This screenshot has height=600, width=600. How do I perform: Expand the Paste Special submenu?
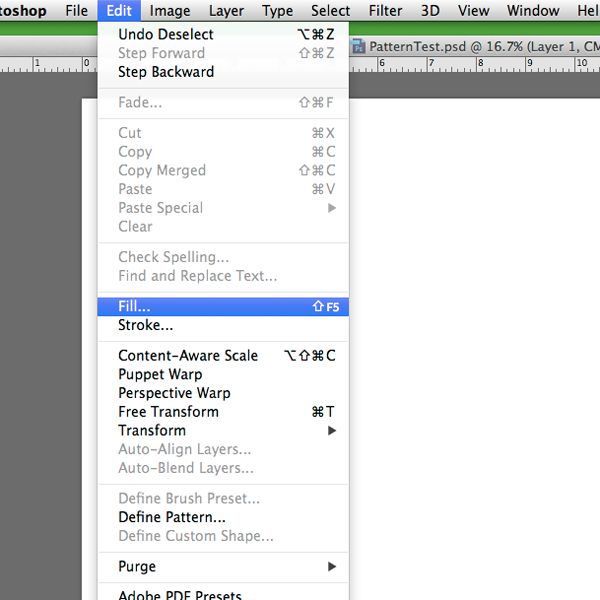tap(223, 208)
